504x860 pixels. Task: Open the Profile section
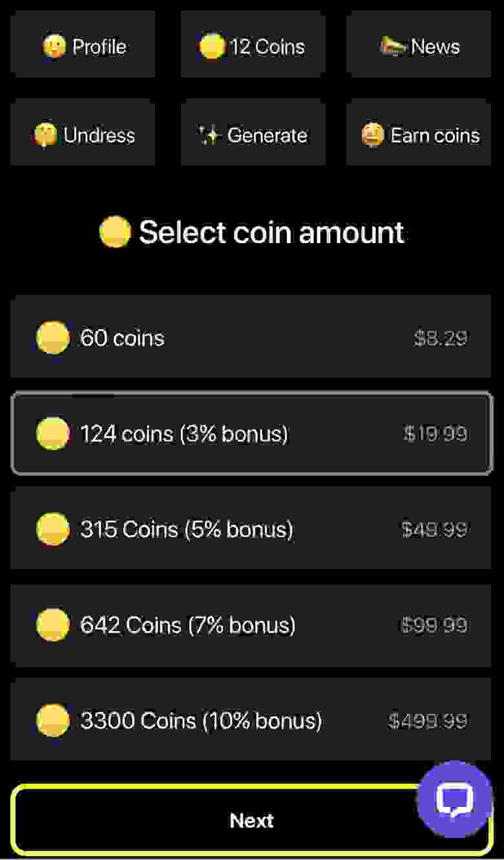(x=83, y=47)
